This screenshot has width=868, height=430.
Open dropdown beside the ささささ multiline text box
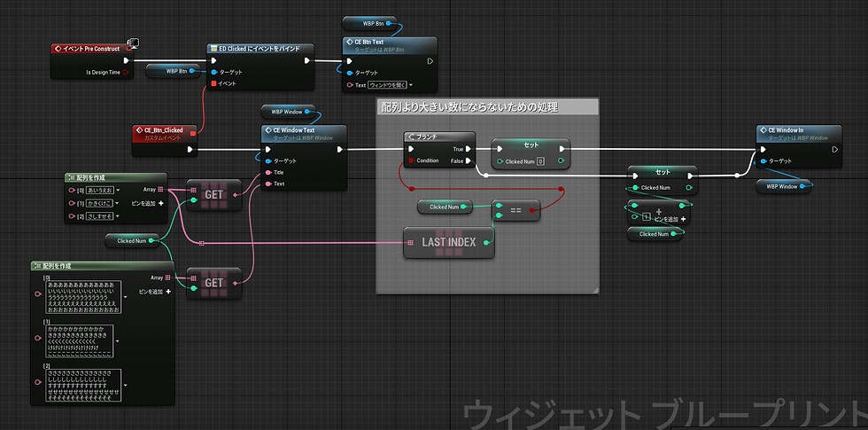coord(125,385)
